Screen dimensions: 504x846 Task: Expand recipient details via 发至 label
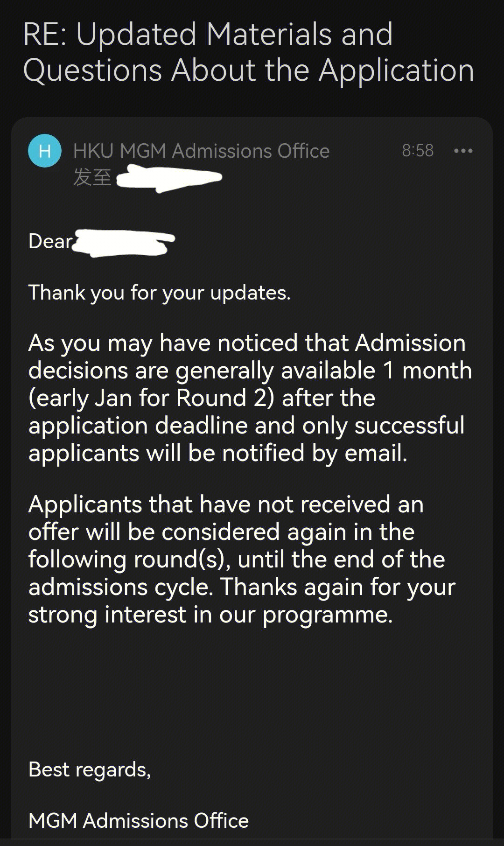point(92,177)
